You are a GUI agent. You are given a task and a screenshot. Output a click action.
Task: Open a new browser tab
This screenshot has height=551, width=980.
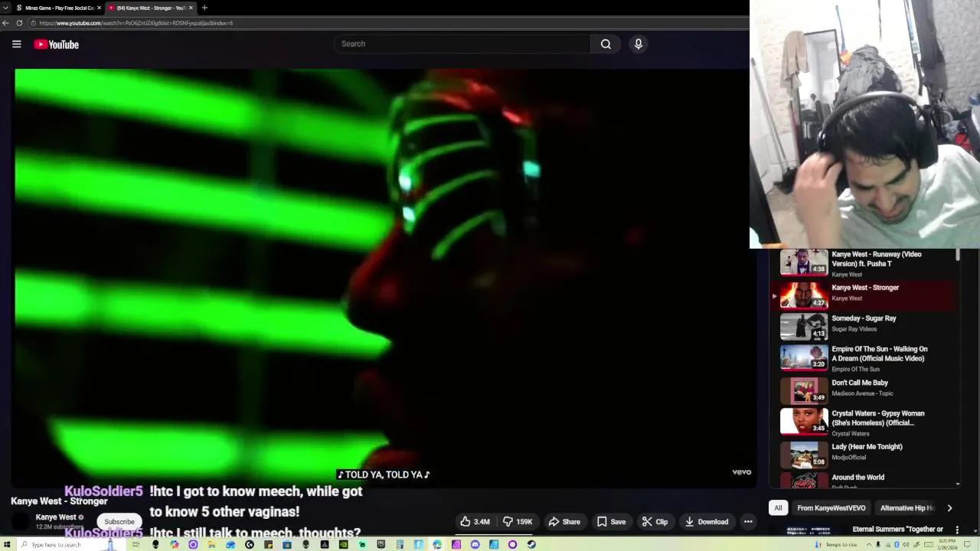pos(204,8)
